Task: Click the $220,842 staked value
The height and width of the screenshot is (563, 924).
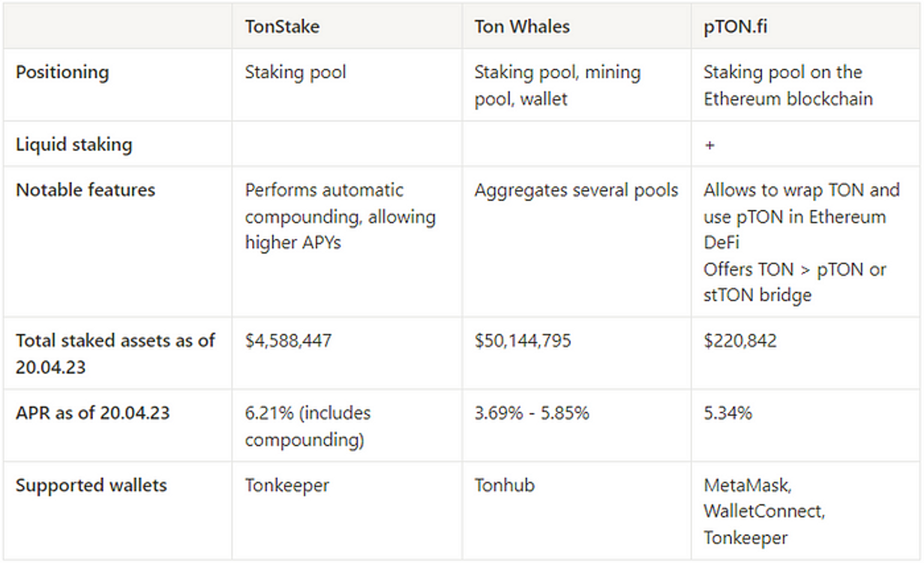Action: [740, 341]
